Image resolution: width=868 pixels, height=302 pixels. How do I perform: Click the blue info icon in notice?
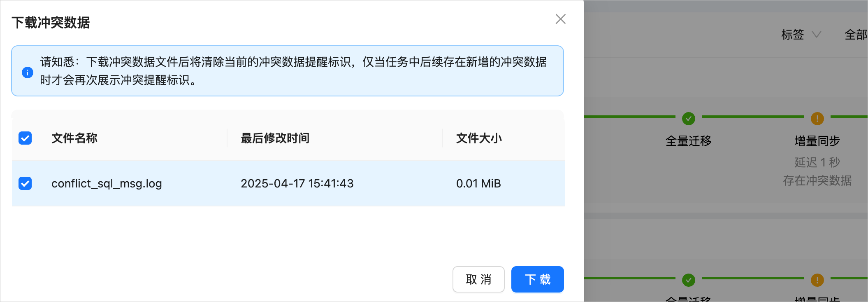pyautogui.click(x=28, y=73)
